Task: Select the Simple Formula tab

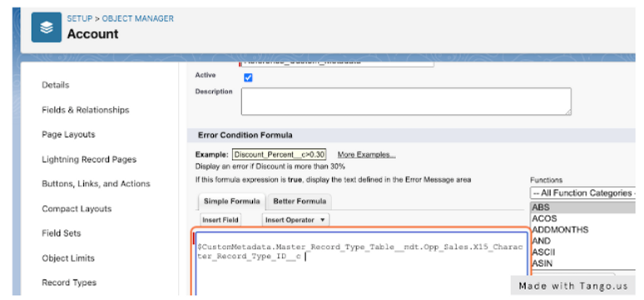Action: point(231,201)
